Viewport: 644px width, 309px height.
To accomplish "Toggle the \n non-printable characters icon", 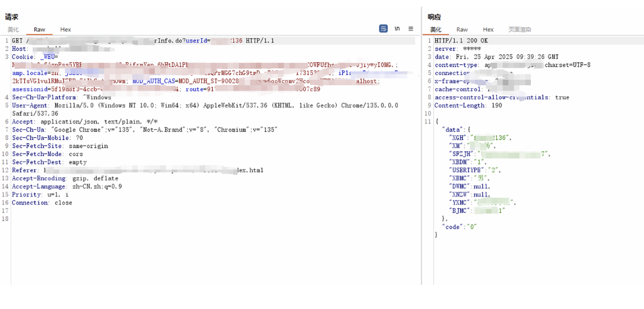I will [x=397, y=29].
